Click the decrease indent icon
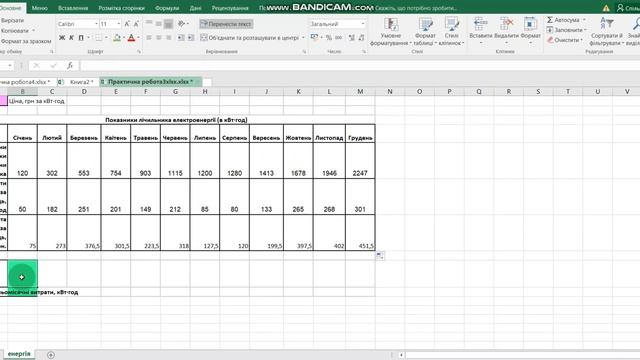The height and width of the screenshot is (360, 640). click(x=180, y=38)
